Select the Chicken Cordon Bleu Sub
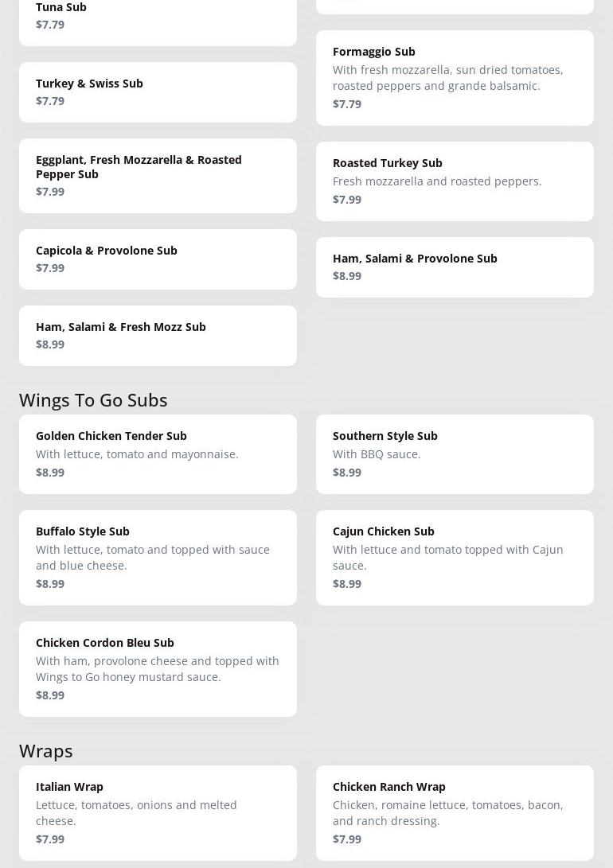Viewport: 613px width, 868px height. tap(158, 669)
